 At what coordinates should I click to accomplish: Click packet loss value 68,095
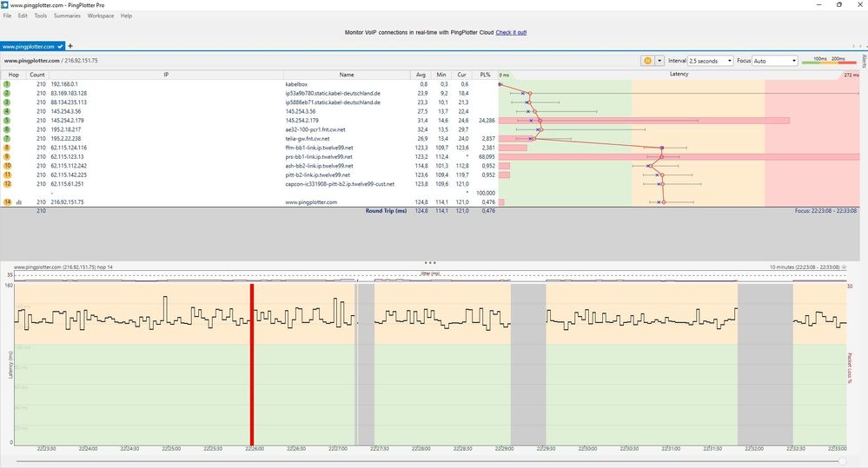pos(487,156)
